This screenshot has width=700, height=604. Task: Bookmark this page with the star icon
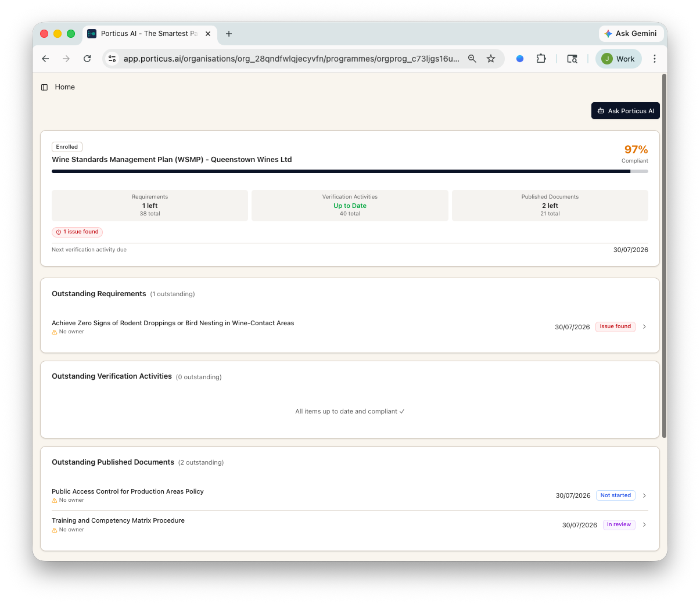pyautogui.click(x=491, y=59)
